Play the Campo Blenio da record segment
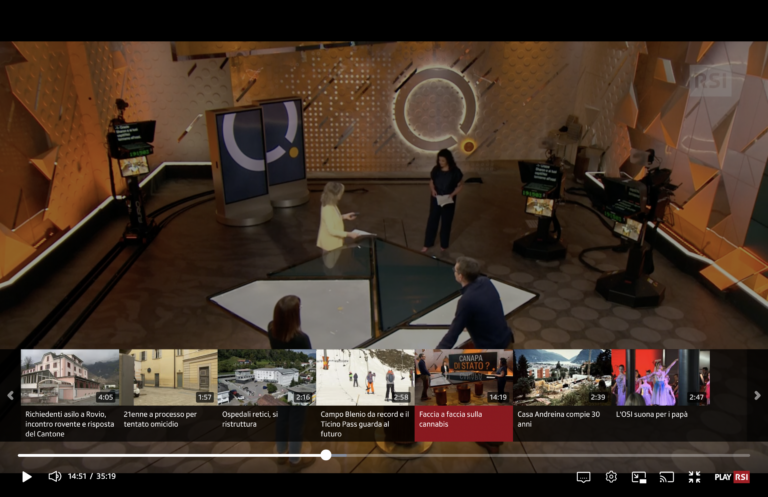Screen dimensions: 768x497 click(365, 377)
